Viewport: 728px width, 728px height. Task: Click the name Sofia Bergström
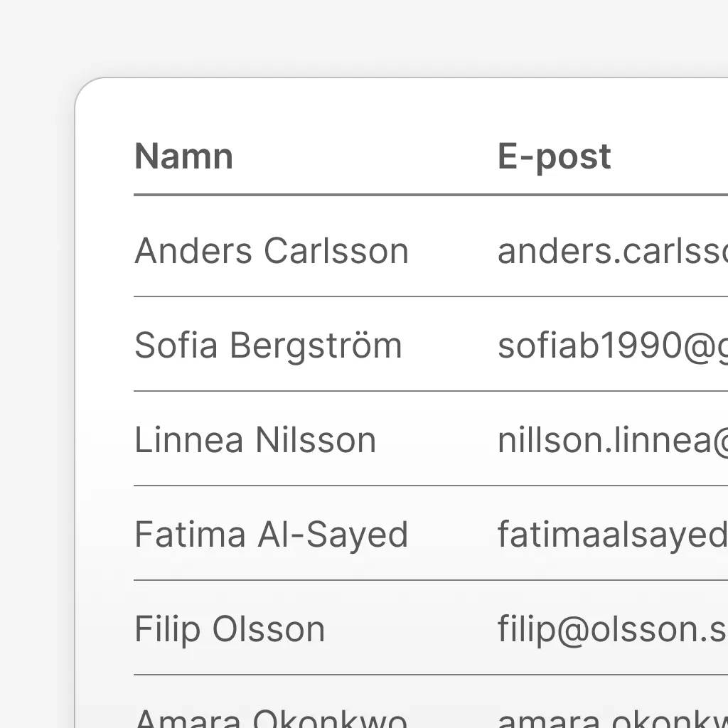(268, 346)
